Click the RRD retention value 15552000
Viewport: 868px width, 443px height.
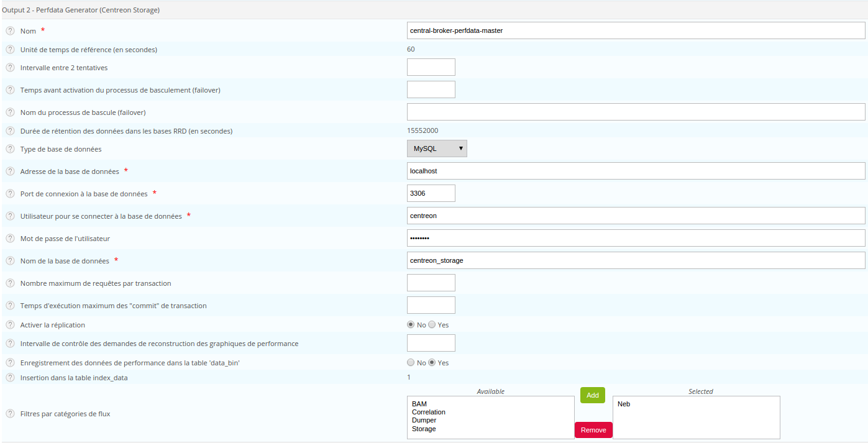tap(423, 130)
